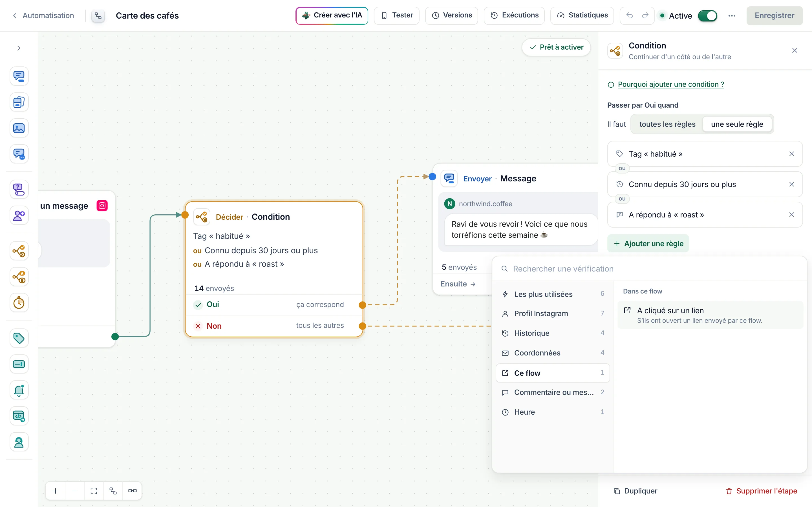Open "Ensuite" next step on Message node
The image size is (812, 507).
458,284
